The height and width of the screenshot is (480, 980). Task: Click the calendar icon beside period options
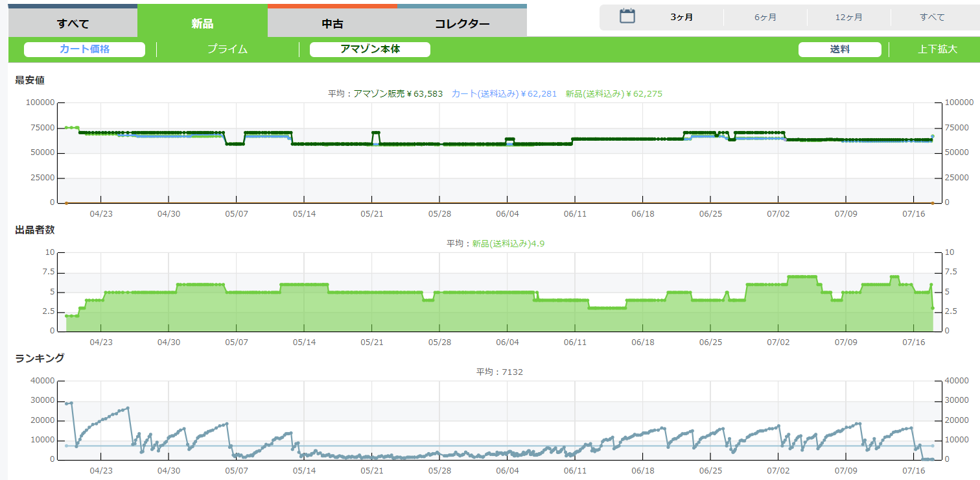click(627, 17)
